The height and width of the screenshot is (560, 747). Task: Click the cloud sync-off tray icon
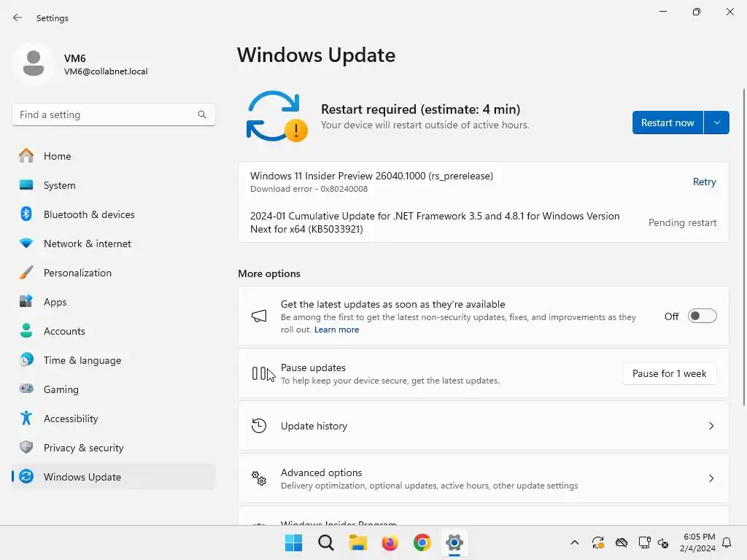pos(622,542)
